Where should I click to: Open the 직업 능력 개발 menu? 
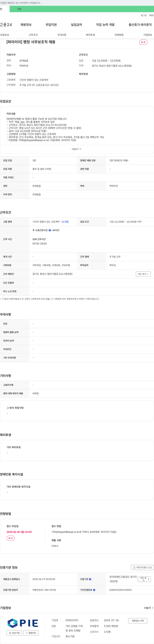coord(105,25)
